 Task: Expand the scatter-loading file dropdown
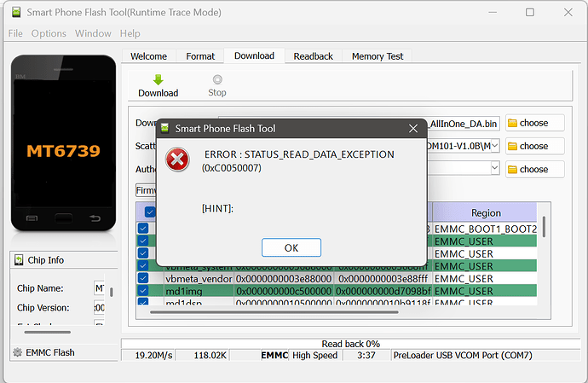coord(494,146)
